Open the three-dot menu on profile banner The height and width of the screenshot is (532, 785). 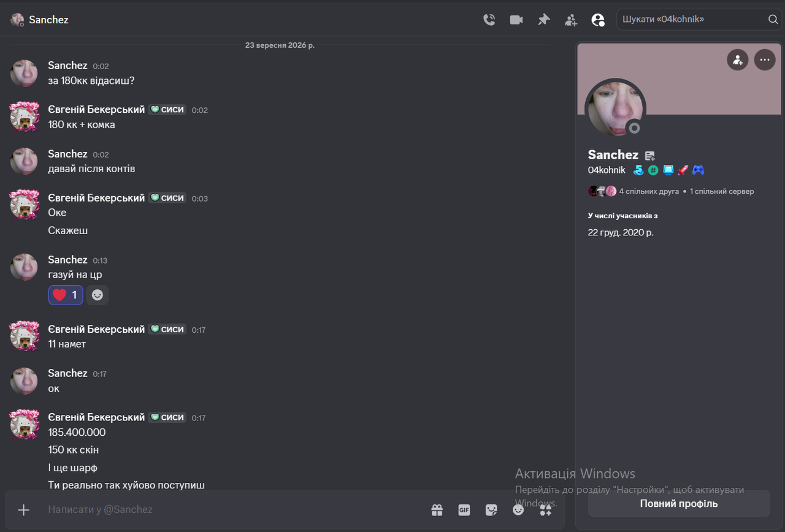click(x=764, y=59)
